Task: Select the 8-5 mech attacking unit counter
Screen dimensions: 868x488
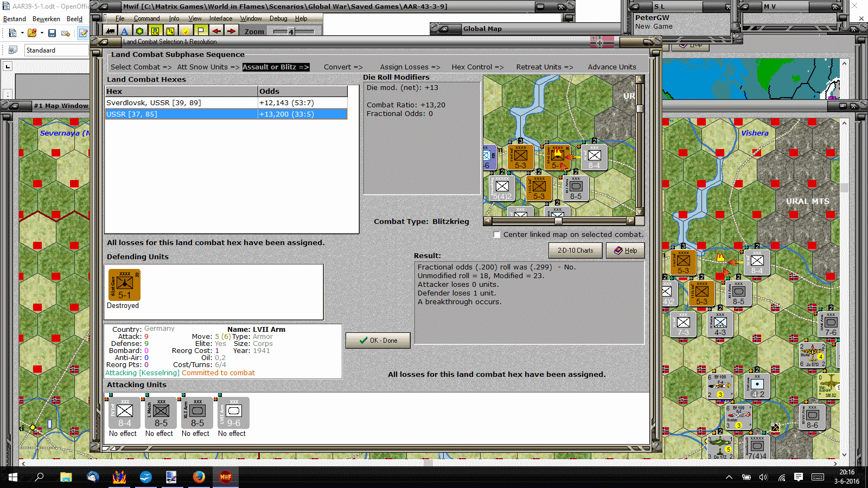Action: [161, 413]
